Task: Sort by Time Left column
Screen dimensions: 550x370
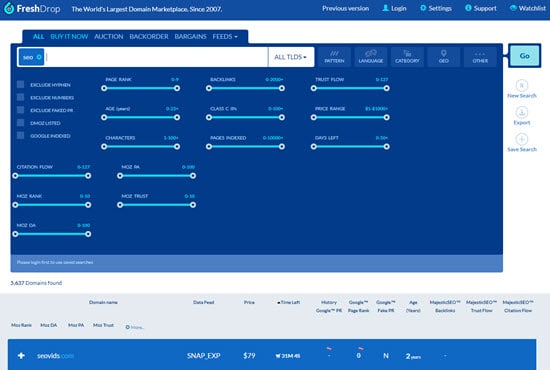Action: [x=288, y=302]
